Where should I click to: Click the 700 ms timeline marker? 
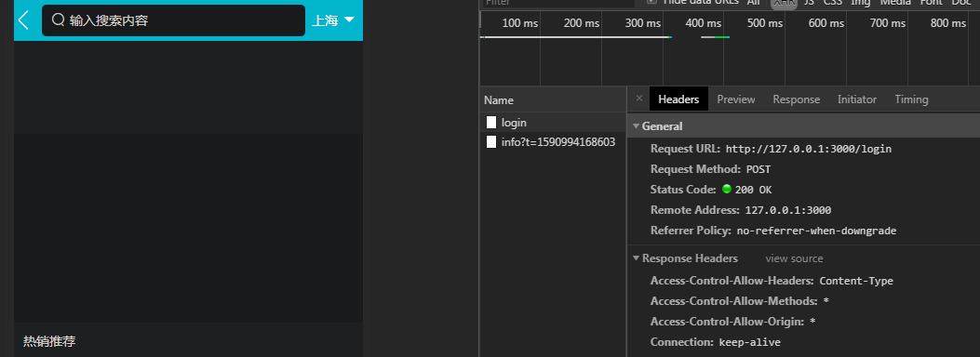pos(888,23)
